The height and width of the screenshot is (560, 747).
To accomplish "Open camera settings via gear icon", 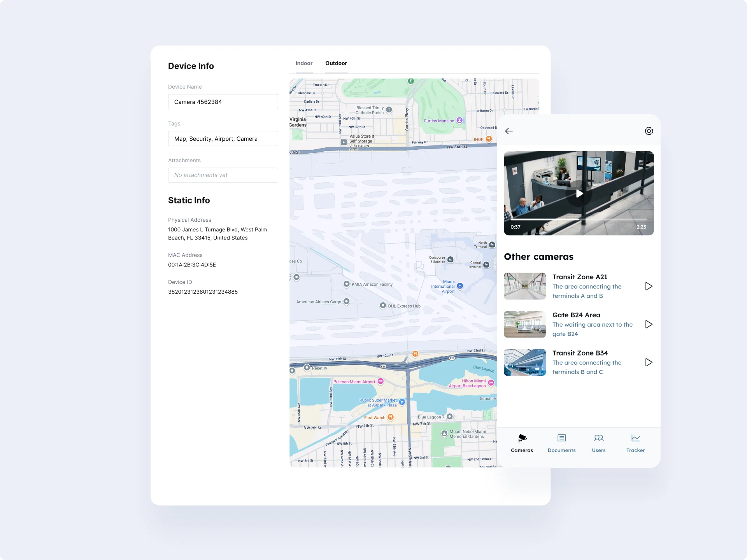I will (649, 131).
